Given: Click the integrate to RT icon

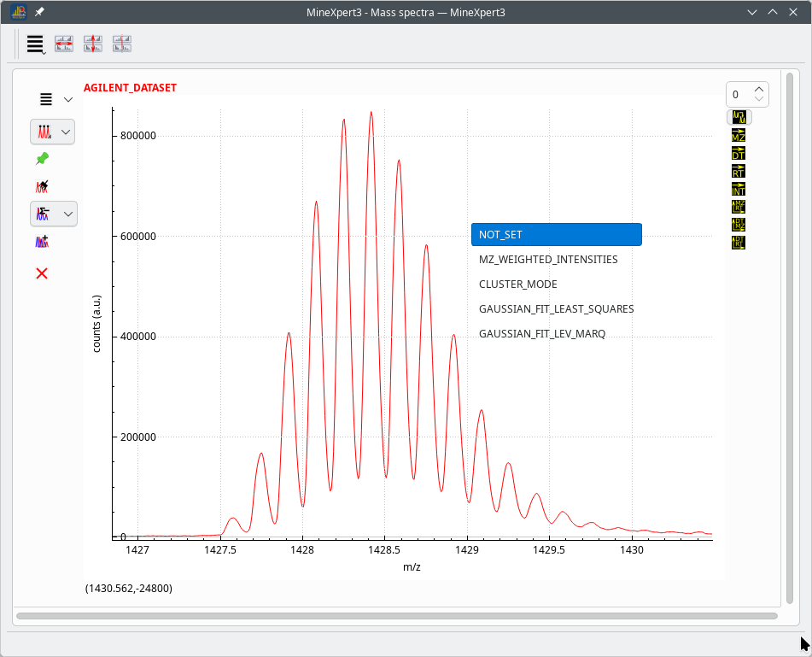Looking at the screenshot, I should pos(739,171).
